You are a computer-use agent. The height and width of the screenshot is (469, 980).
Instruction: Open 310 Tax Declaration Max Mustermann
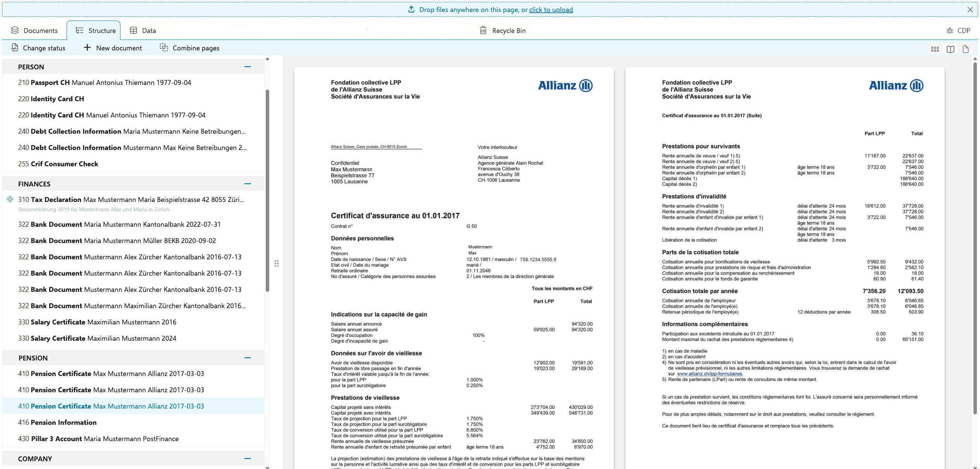(133, 203)
